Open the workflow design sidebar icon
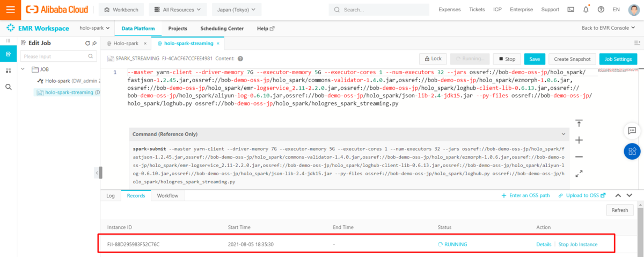 [x=8, y=70]
